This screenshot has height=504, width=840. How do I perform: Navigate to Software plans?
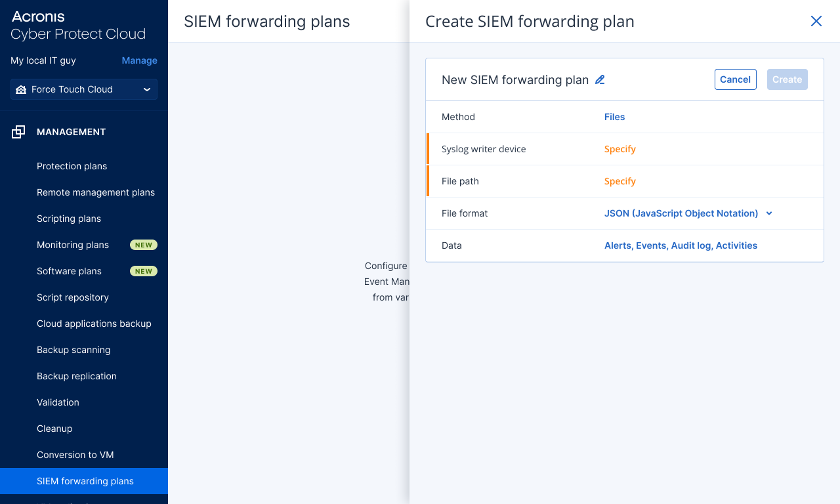pyautogui.click(x=69, y=271)
